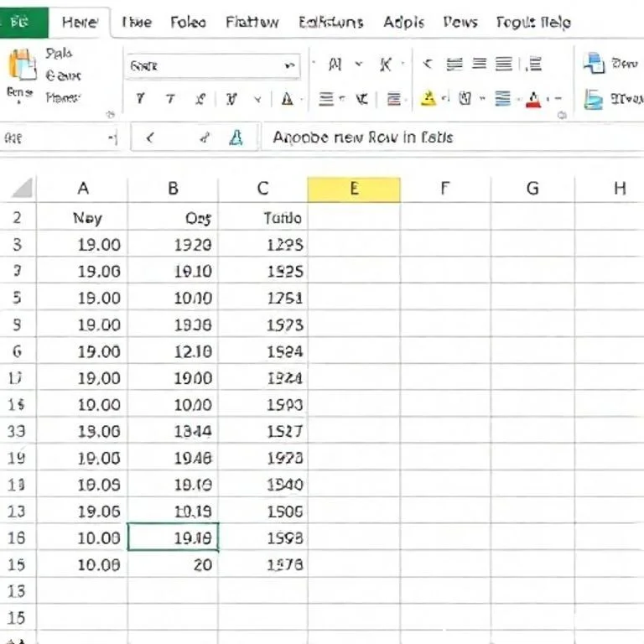
Task: Click the boxed glyph icon after the yellow highlighter
Action: pyautogui.click(x=465, y=98)
